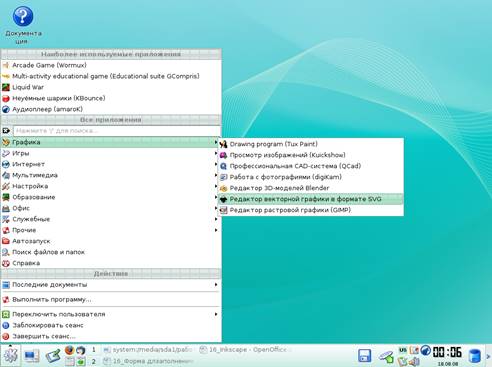
Task: Launch Профессиональная CAD-система (QCad)
Action: coord(311,166)
